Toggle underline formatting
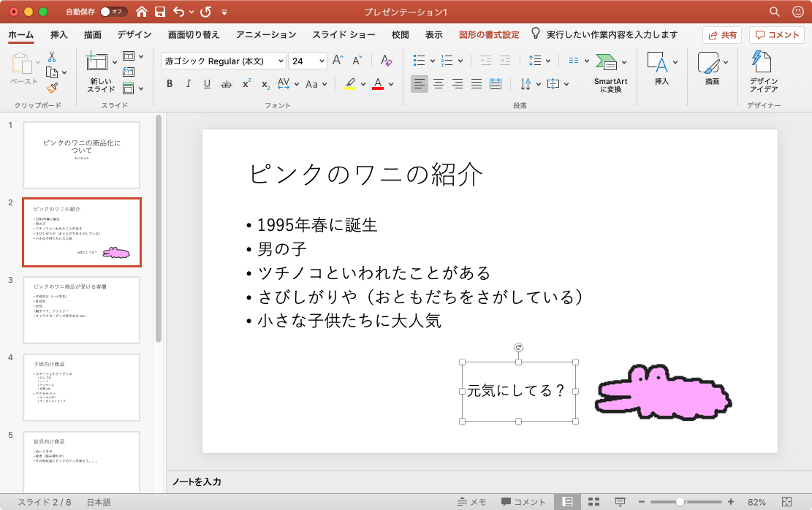Image resolution: width=812 pixels, height=510 pixels. pyautogui.click(x=207, y=83)
